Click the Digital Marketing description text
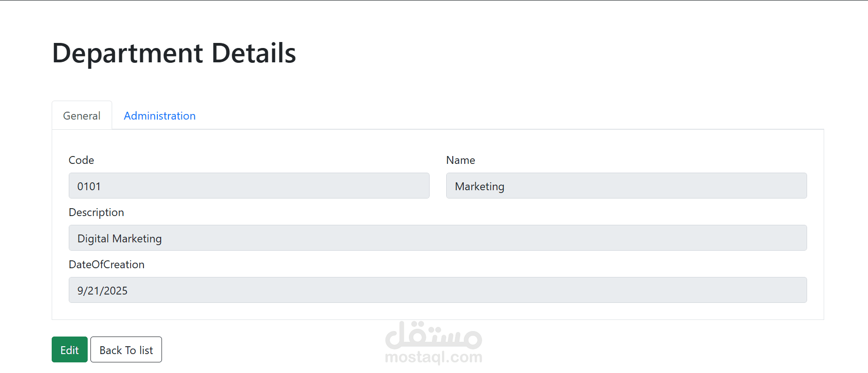The image size is (868, 373). (120, 239)
